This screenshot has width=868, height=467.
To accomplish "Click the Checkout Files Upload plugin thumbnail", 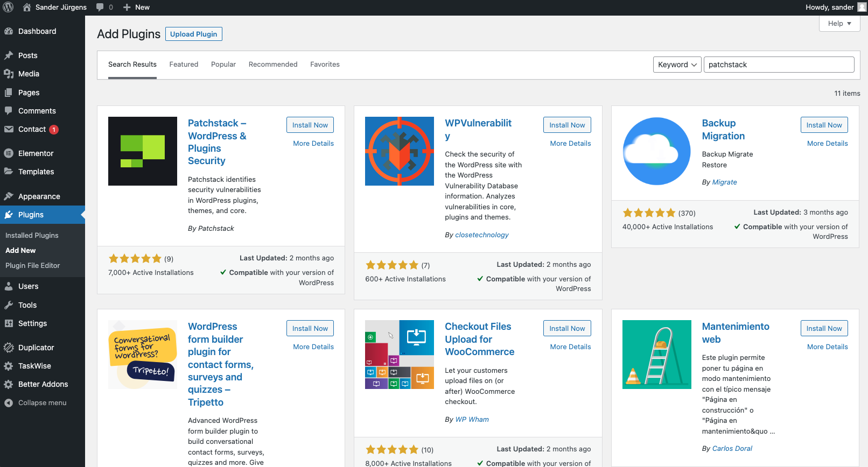I will [x=400, y=355].
